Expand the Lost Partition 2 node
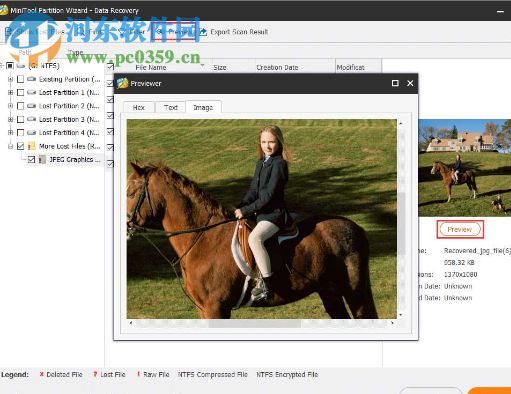This screenshot has height=394, width=511. point(10,106)
